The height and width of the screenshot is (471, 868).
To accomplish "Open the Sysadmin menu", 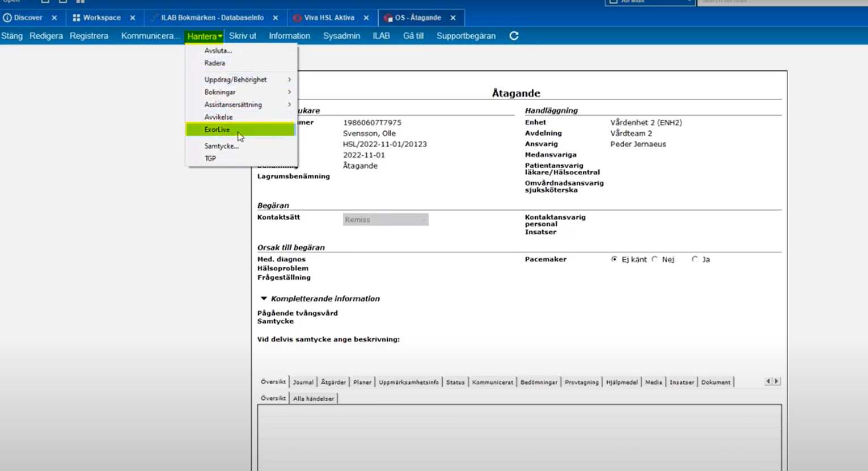I will click(x=341, y=36).
